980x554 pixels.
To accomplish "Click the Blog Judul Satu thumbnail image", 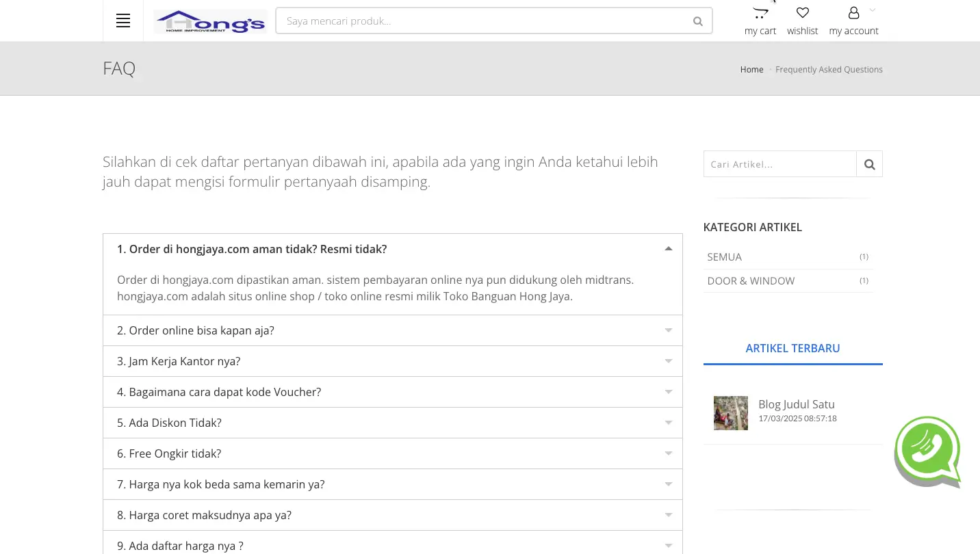I will point(730,413).
